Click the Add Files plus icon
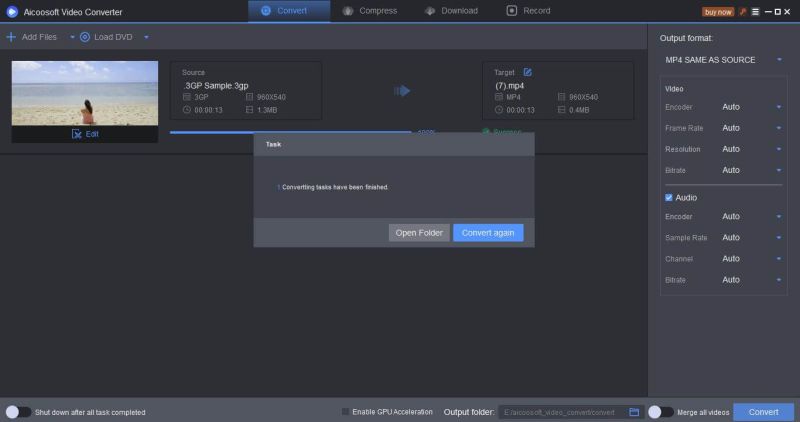 point(11,37)
